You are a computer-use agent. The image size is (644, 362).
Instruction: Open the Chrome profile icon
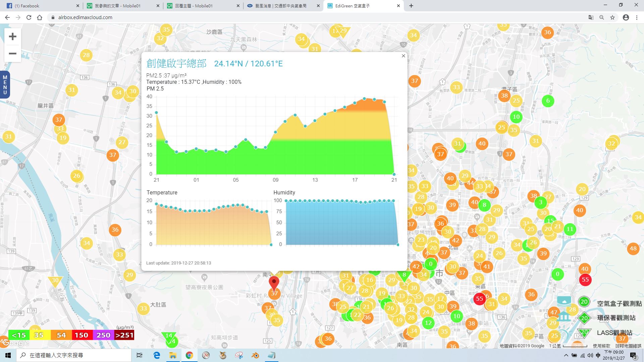(x=626, y=17)
